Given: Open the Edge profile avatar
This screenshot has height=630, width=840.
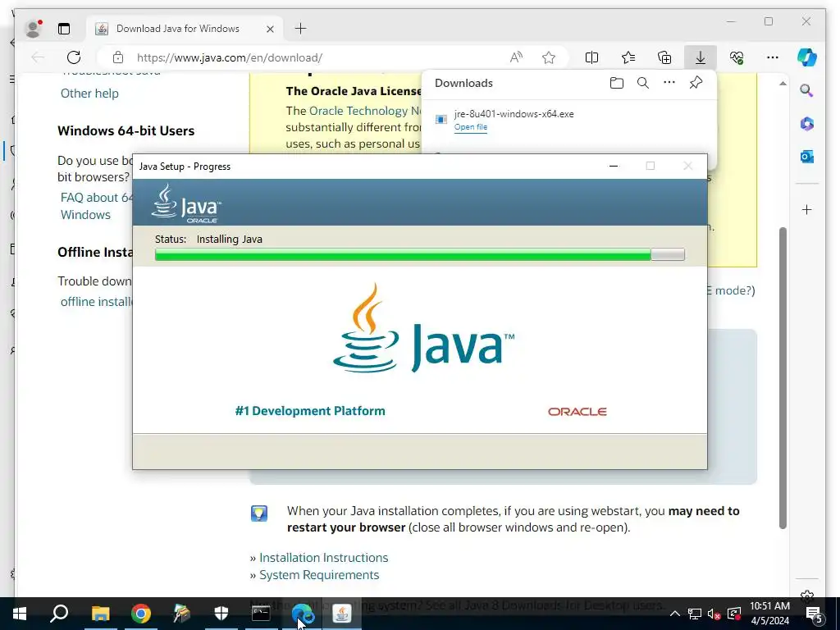Looking at the screenshot, I should pyautogui.click(x=33, y=29).
